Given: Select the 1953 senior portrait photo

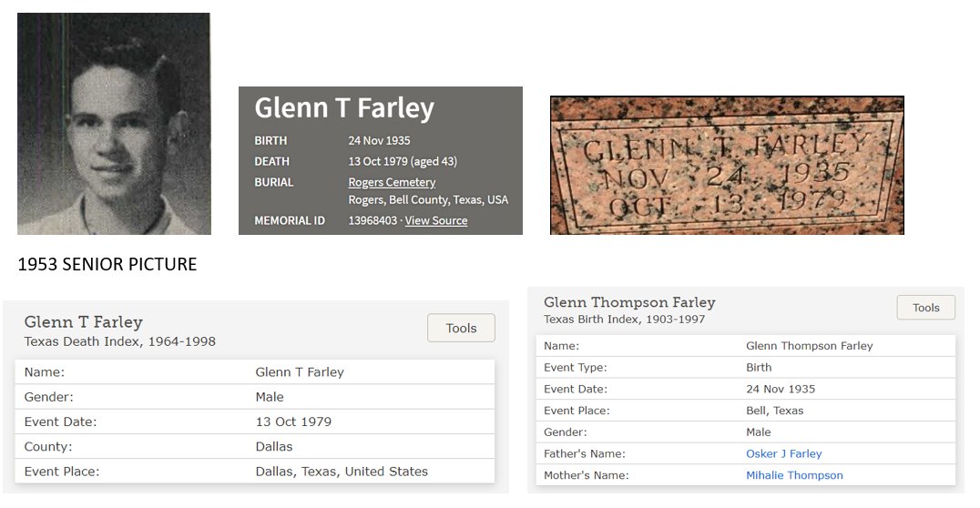Looking at the screenshot, I should pos(114,124).
